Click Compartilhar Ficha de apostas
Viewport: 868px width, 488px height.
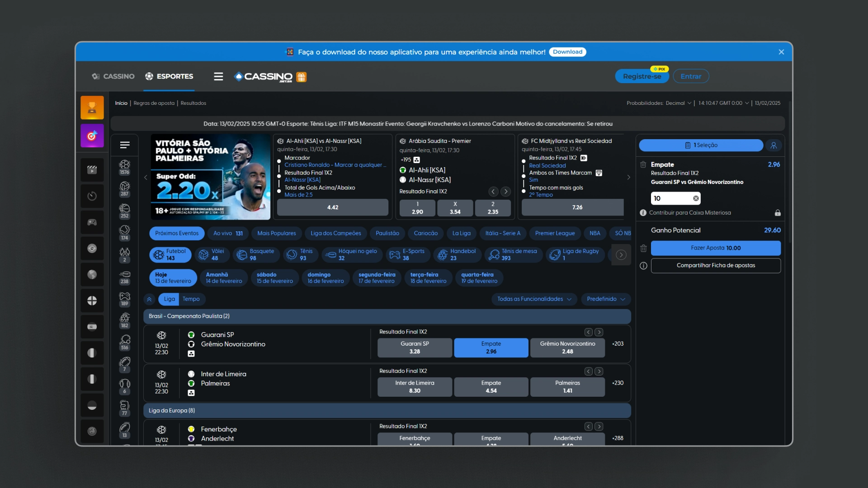pos(716,266)
